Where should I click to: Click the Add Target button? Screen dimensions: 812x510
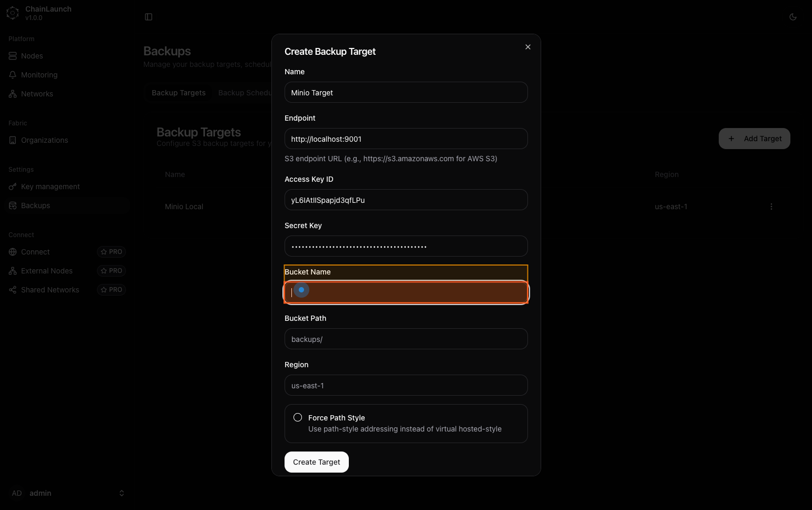(x=754, y=139)
